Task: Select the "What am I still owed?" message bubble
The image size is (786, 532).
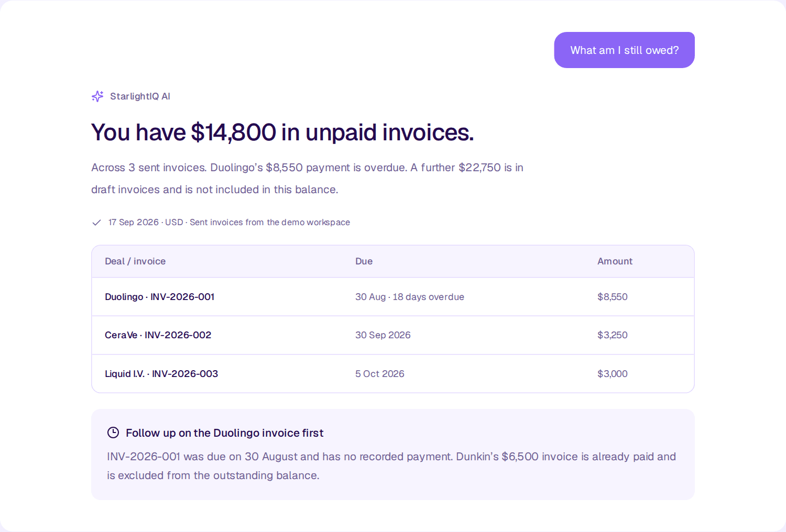Action: pyautogui.click(x=624, y=50)
